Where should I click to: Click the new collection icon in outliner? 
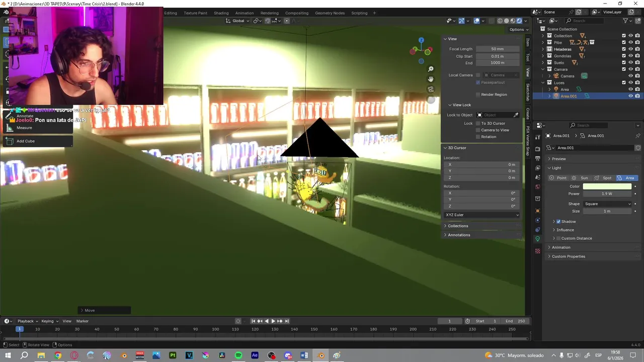click(638, 21)
